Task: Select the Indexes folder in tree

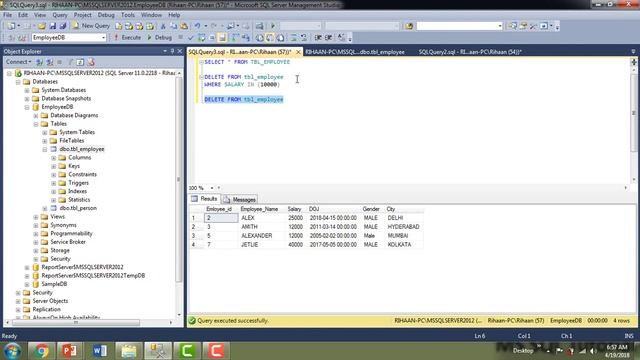Action: tap(78, 191)
